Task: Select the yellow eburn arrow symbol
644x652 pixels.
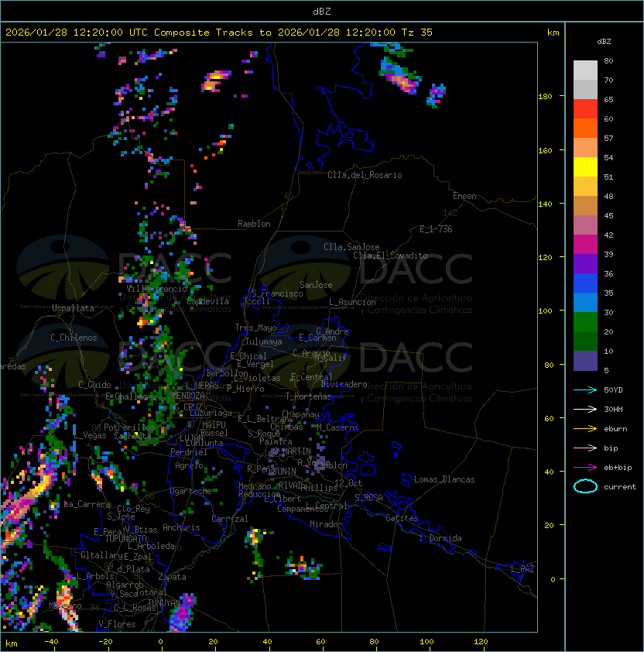Action: point(585,429)
